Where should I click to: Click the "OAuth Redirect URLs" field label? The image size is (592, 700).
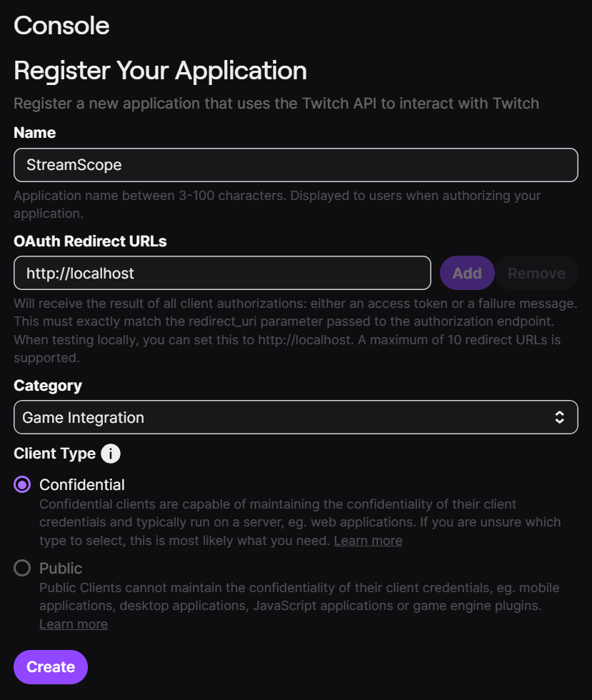click(90, 241)
